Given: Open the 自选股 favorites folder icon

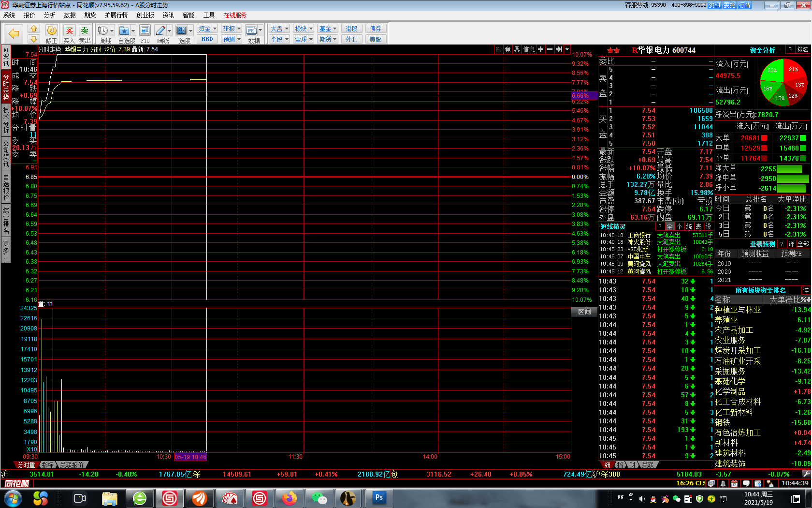Looking at the screenshot, I should click(124, 30).
